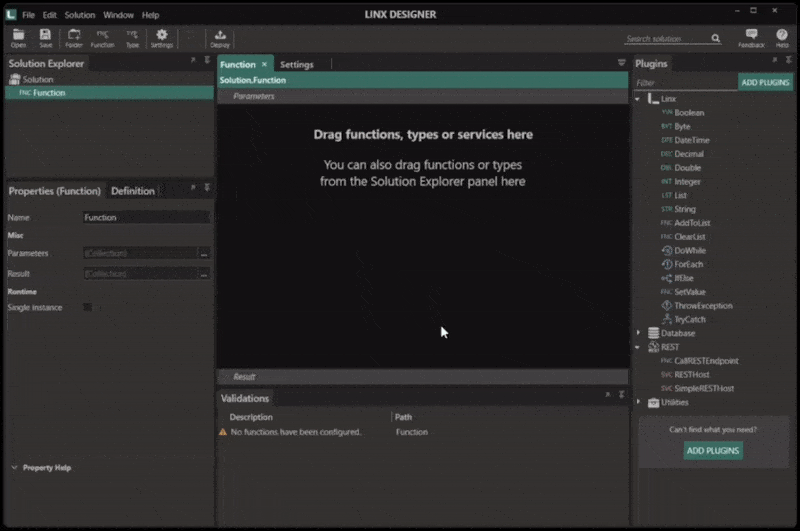Edit the Name property field
Screen dimensions: 800x531
click(x=146, y=217)
